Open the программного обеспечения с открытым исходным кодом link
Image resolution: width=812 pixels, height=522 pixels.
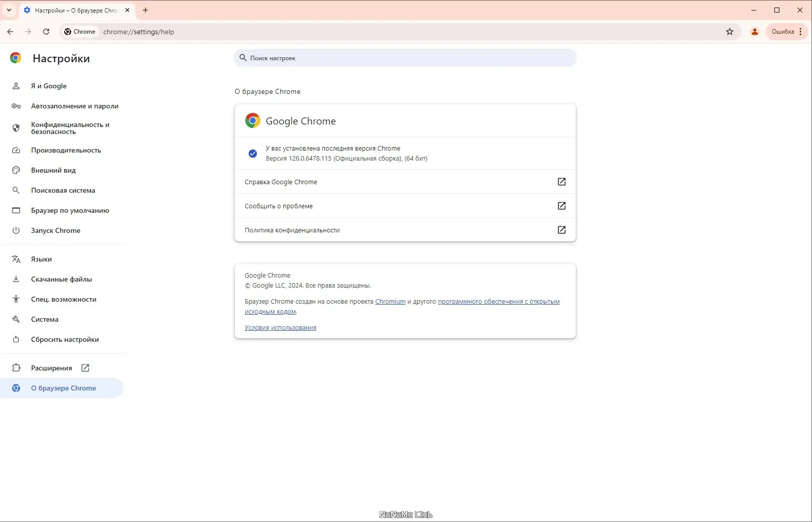499,302
